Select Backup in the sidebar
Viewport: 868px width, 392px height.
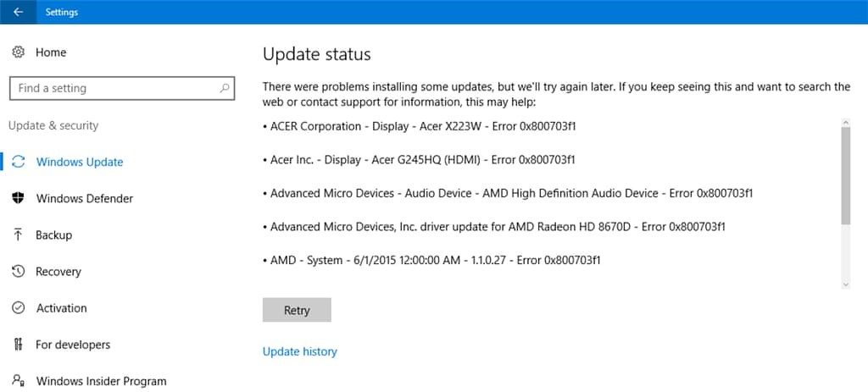tap(53, 235)
